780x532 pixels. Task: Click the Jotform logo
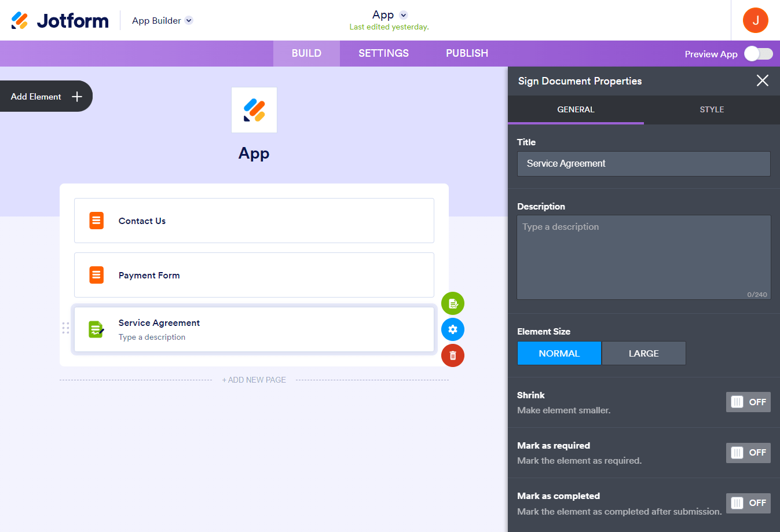click(x=60, y=20)
